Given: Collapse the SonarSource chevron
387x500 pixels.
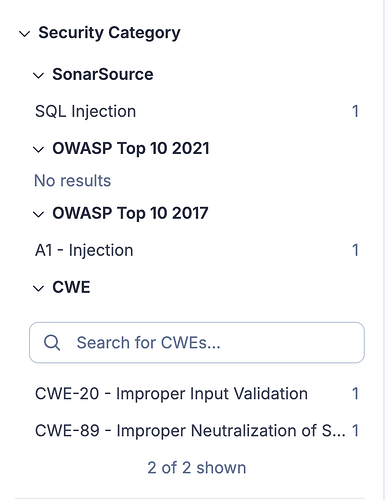Looking at the screenshot, I should [x=38, y=75].
